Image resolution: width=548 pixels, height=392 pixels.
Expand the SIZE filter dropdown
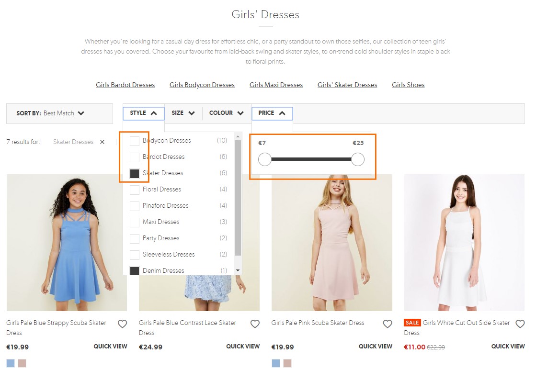(x=183, y=113)
